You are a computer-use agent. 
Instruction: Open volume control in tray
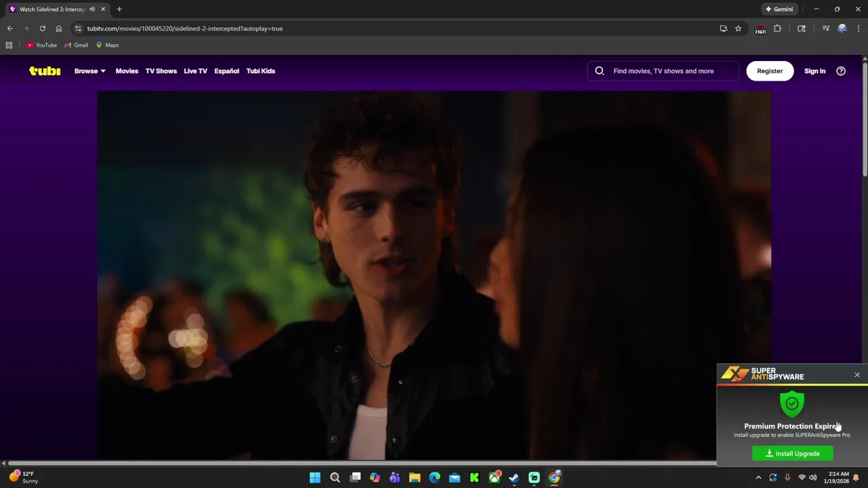[812, 478]
